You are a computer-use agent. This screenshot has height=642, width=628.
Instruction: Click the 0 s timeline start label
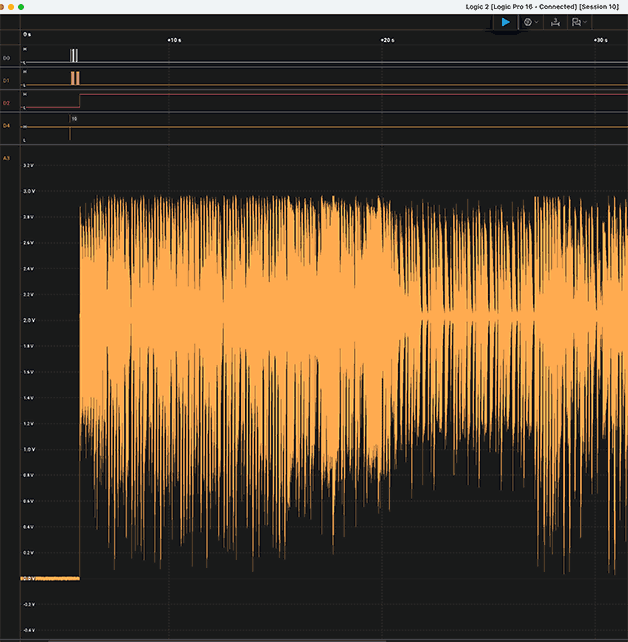tap(27, 34)
